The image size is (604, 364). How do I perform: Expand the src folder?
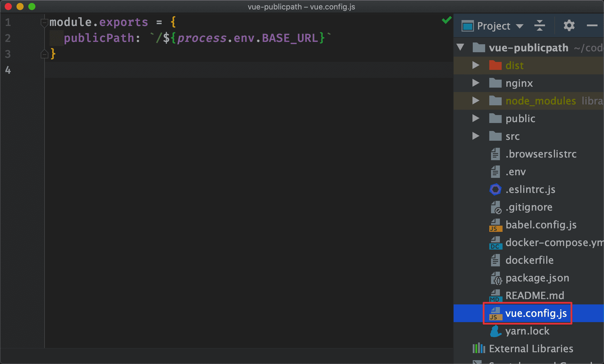tap(475, 136)
